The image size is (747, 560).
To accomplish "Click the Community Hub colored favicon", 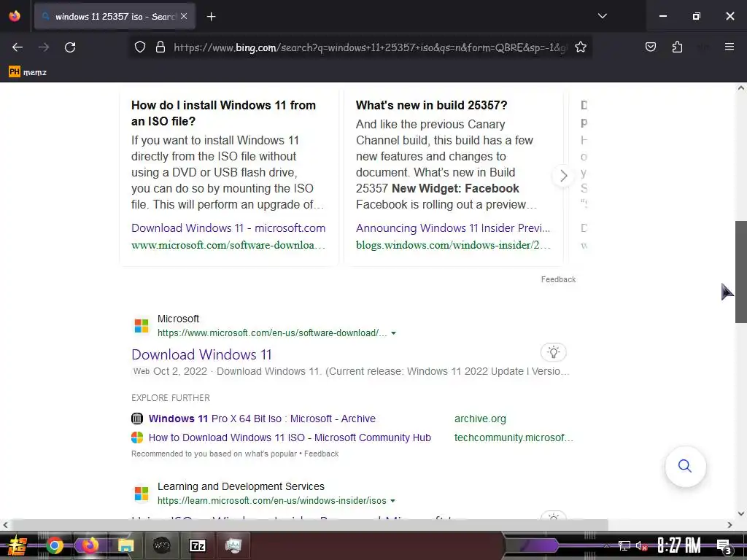I will [x=136, y=437].
